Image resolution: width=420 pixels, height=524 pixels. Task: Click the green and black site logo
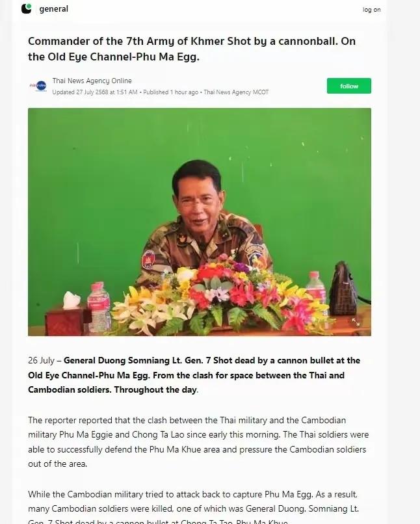pos(27,8)
